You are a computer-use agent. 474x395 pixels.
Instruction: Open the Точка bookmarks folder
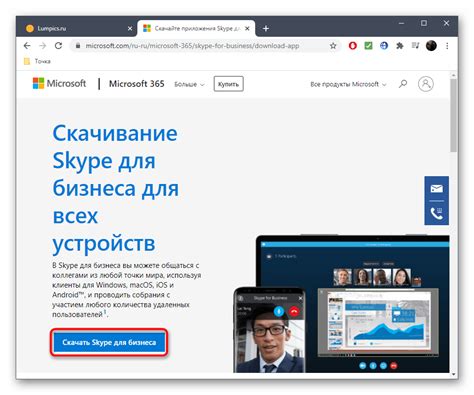pyautogui.click(x=37, y=61)
